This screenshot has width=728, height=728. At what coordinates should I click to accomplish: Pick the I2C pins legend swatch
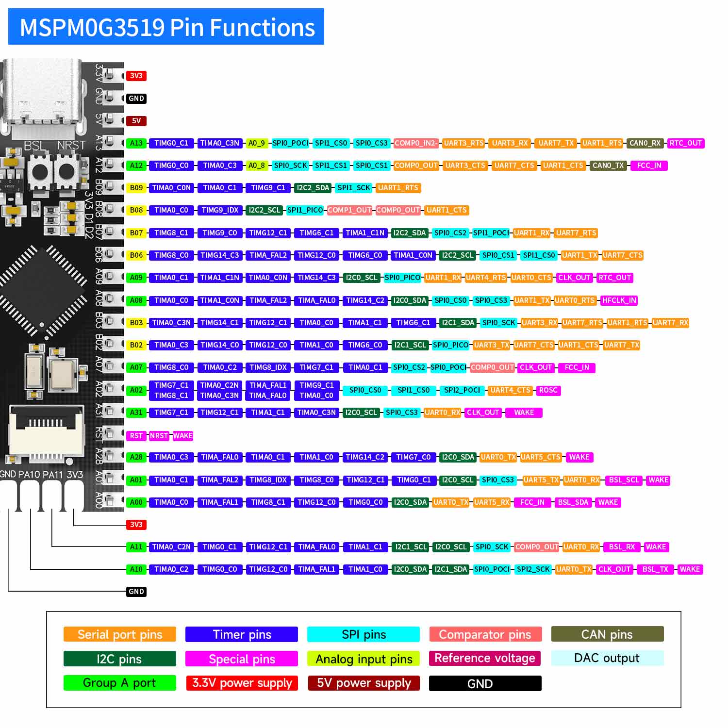point(120,659)
